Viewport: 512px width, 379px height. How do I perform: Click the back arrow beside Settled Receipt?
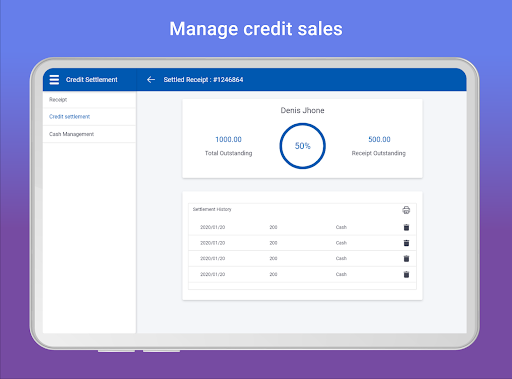151,80
